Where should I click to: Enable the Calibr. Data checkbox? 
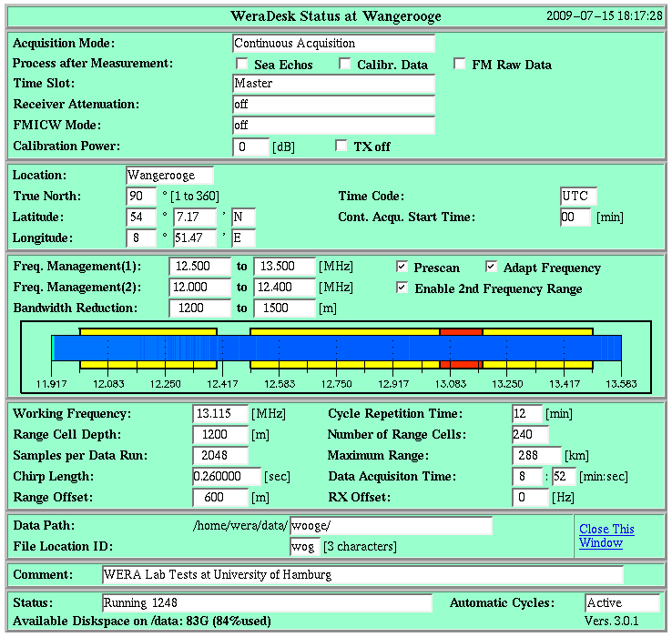pyautogui.click(x=344, y=64)
